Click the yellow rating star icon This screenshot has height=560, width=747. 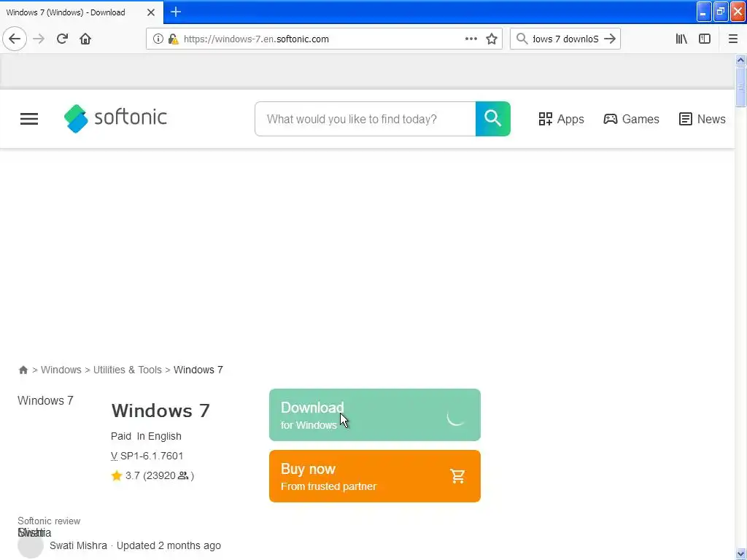117,475
